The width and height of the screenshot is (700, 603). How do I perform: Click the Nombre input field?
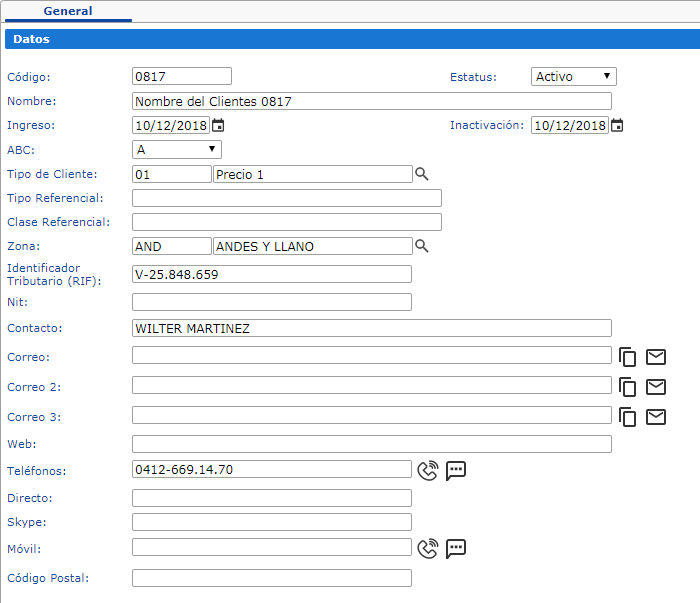pos(371,101)
